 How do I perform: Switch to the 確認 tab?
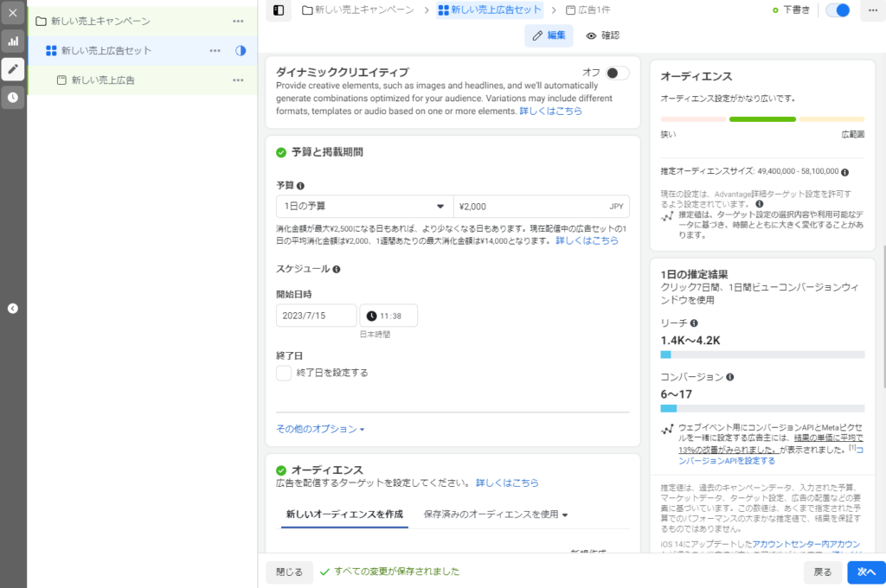point(602,35)
